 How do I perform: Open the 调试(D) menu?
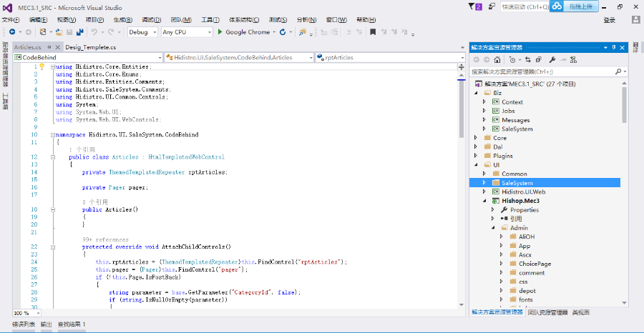[x=152, y=20]
